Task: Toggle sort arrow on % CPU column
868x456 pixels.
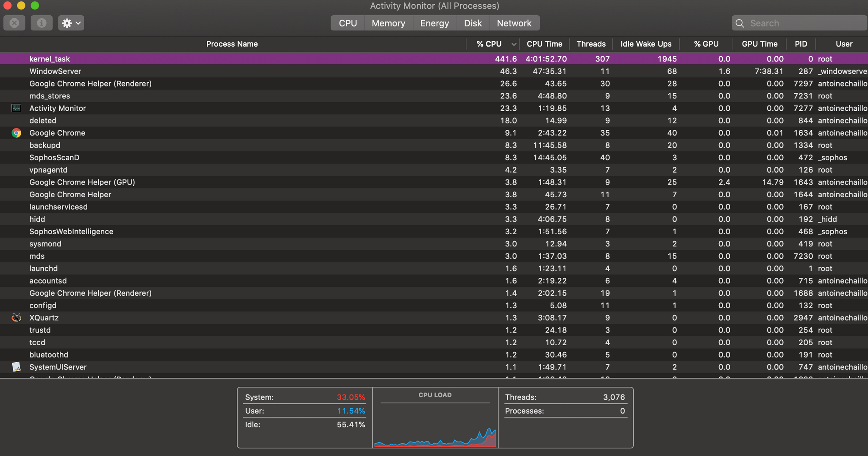Action: pos(514,44)
